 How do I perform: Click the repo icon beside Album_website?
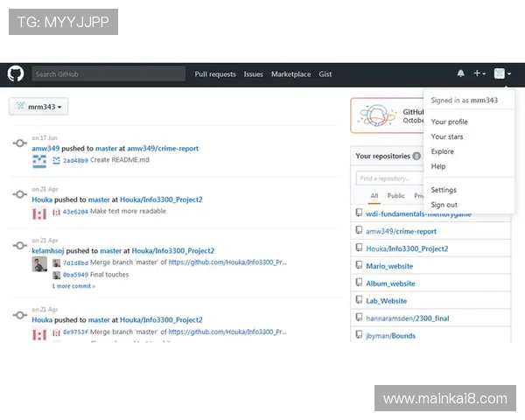tap(359, 283)
